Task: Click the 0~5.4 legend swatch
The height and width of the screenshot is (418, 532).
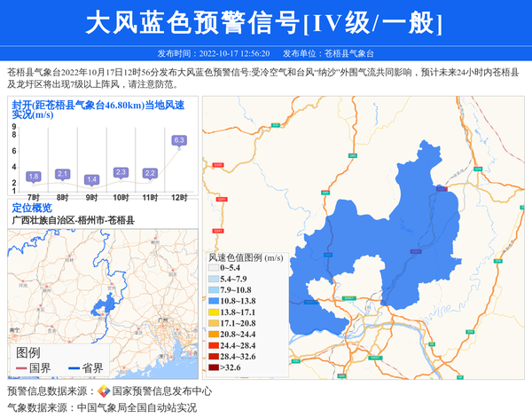Action: (x=213, y=267)
